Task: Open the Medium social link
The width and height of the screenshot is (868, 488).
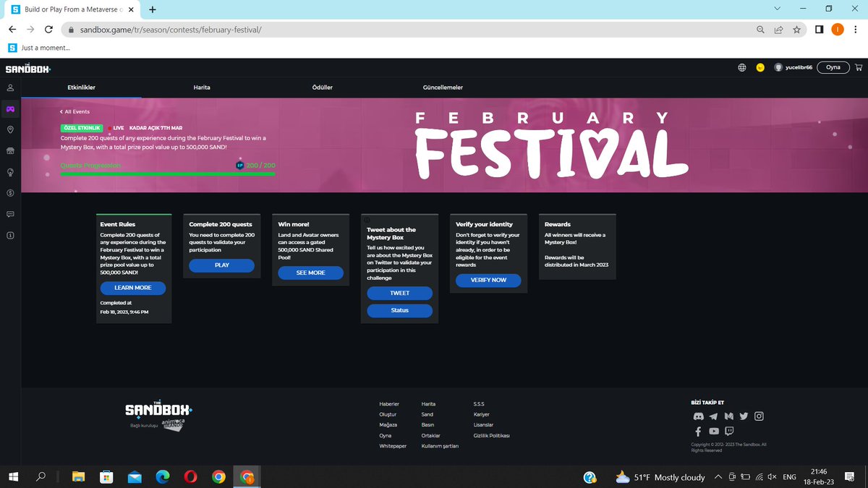Action: click(x=729, y=416)
